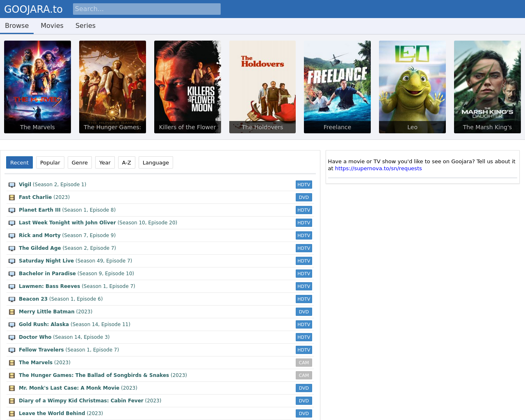525x420 pixels.
Task: Click the film icon beside Mr. Monk's Last Case
Action: 12,388
